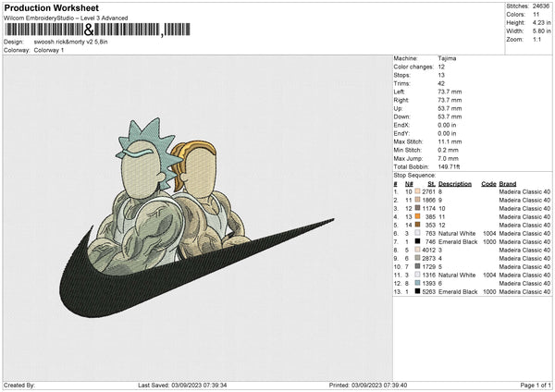The image size is (555, 392).
Task: Click the "Stops:" label
Action: point(402,75)
